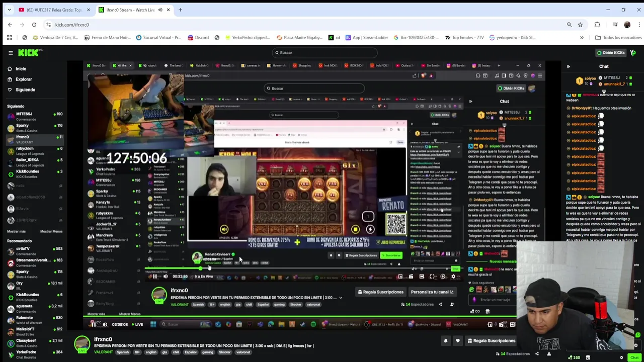
Task: Select the Shooter tag
Action: pyautogui.click(x=224, y=352)
